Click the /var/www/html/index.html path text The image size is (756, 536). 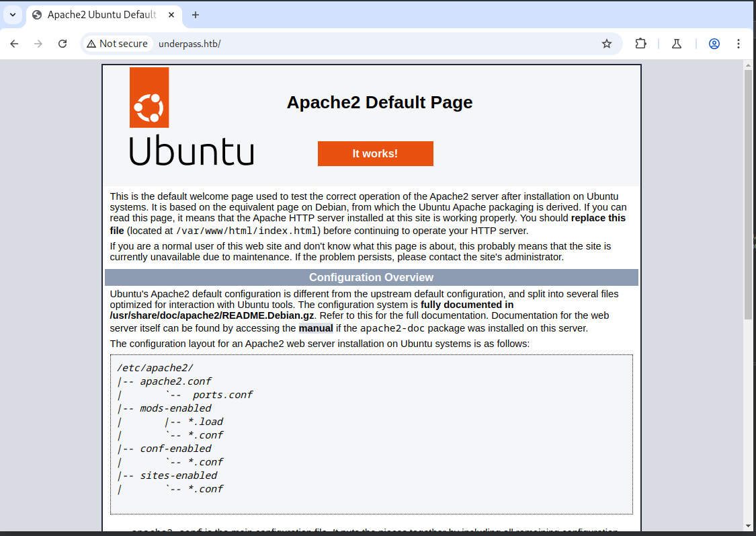247,231
